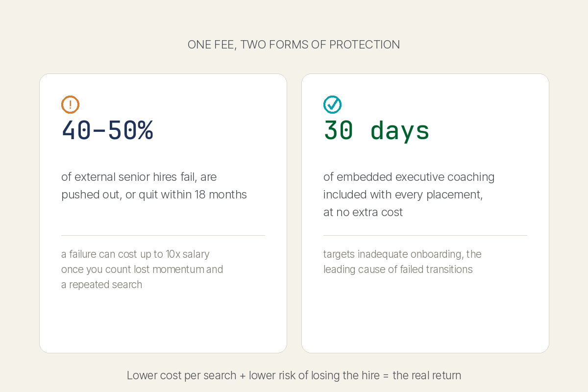The width and height of the screenshot is (588, 392).
Task: Click the empty area of the left card
Action: [x=163, y=321]
